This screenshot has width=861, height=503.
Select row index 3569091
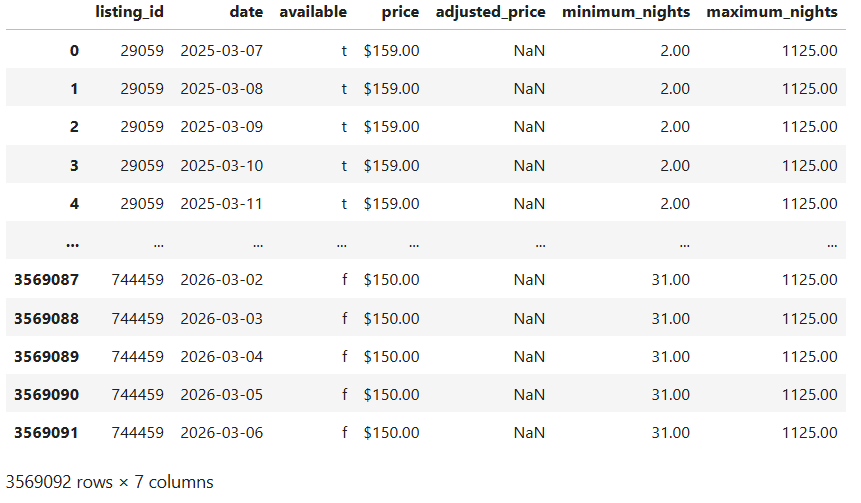pos(46,432)
